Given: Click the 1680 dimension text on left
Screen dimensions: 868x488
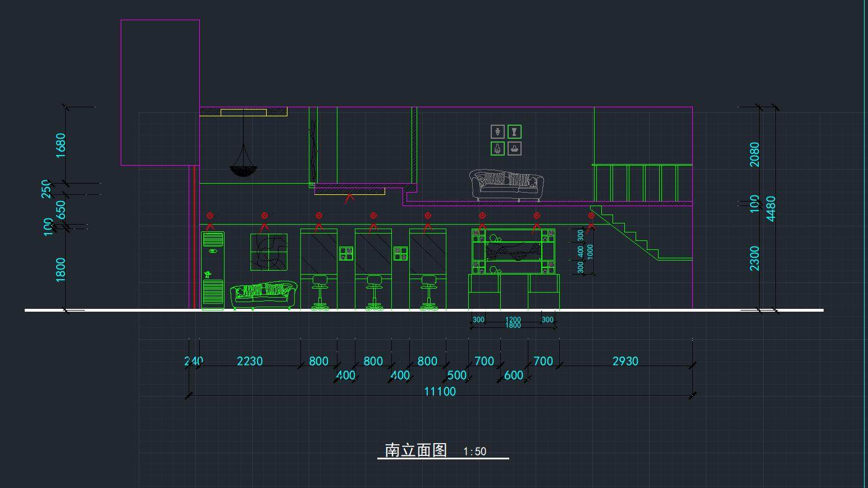Looking at the screenshot, I should coord(61,145).
